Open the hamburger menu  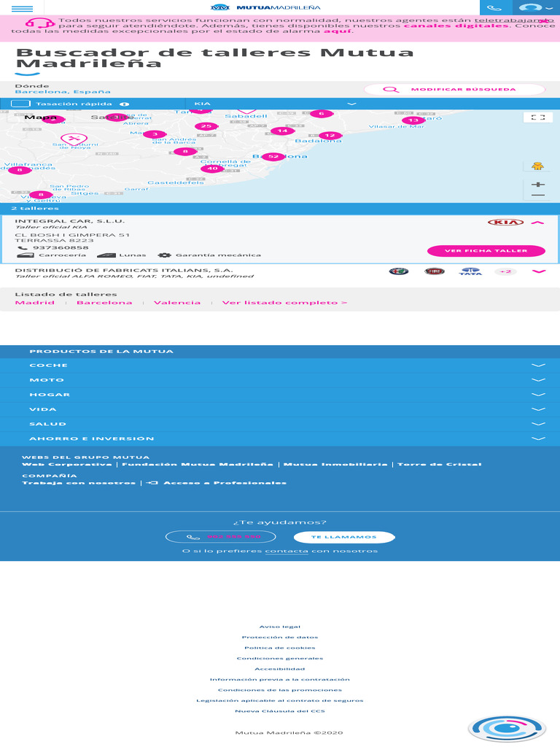pos(22,9)
